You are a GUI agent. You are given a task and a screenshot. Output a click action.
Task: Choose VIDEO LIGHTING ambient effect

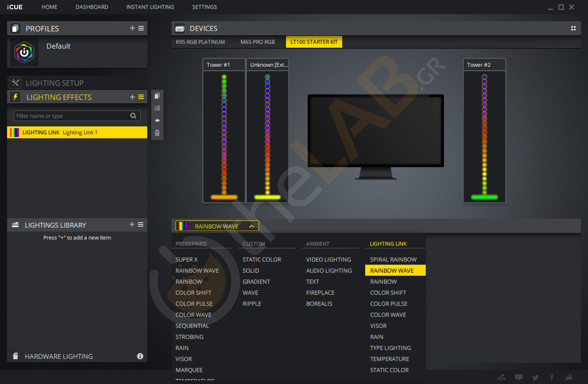(x=328, y=259)
